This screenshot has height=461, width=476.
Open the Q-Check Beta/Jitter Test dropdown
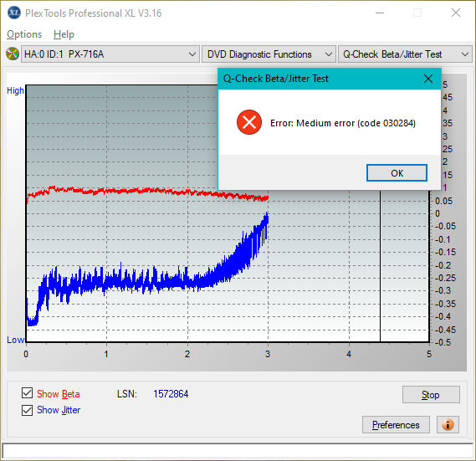point(405,54)
